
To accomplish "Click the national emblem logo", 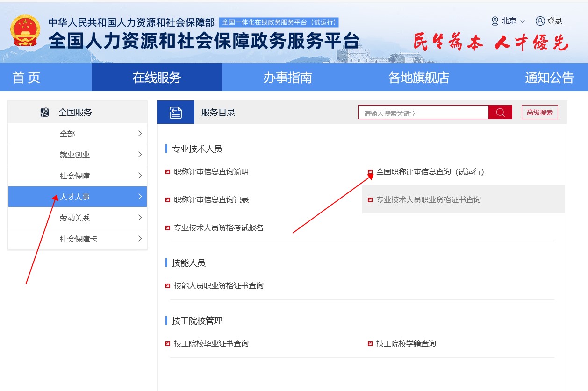I will (25, 31).
